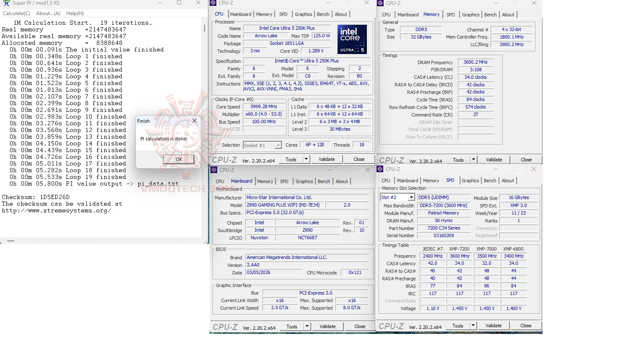Click the Tools button in the processor window
The height and width of the screenshot is (362, 644).
[x=291, y=159]
